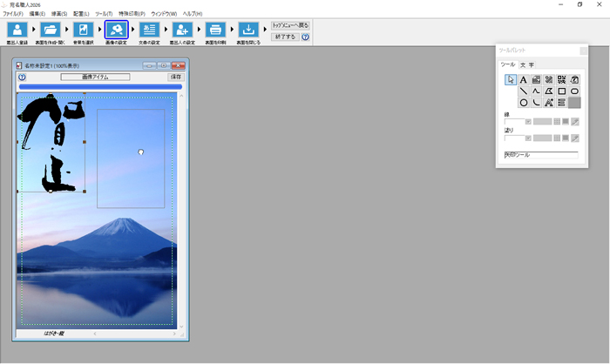Click the 保存 save button
Image resolution: width=610 pixels, height=364 pixels.
[x=175, y=77]
